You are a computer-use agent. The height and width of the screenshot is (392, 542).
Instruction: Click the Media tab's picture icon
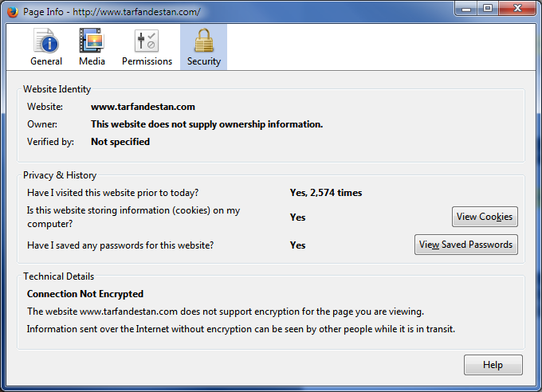pyautogui.click(x=92, y=41)
